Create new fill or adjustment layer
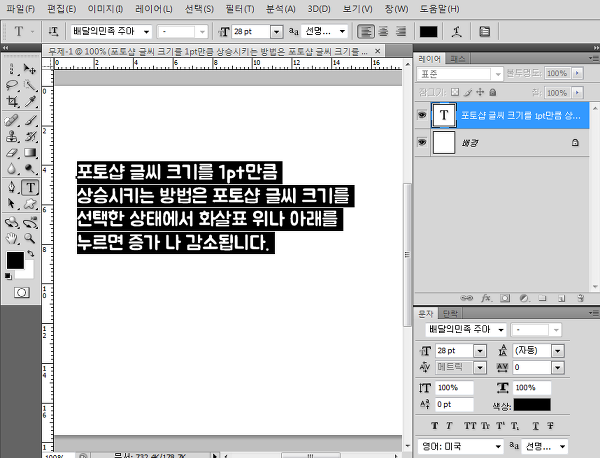 524,298
